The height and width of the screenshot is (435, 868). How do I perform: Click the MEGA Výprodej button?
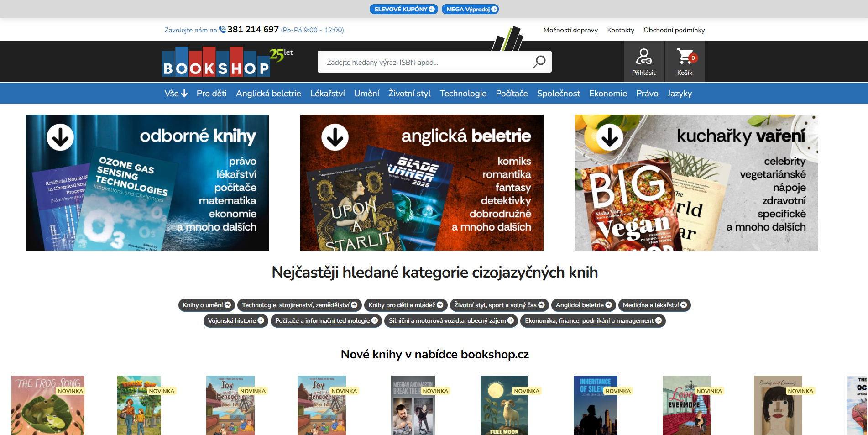pyautogui.click(x=470, y=9)
